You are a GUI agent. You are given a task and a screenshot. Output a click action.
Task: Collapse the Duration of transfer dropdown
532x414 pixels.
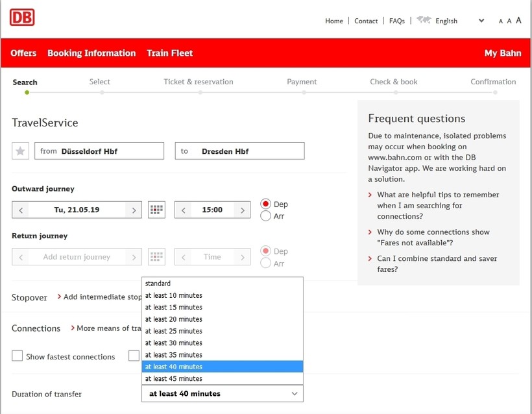(x=295, y=394)
